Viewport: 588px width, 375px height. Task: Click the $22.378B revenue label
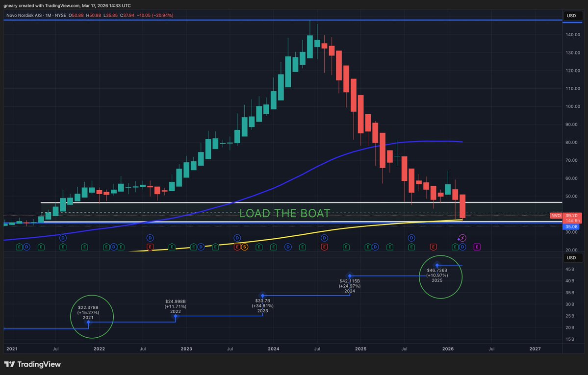88,307
